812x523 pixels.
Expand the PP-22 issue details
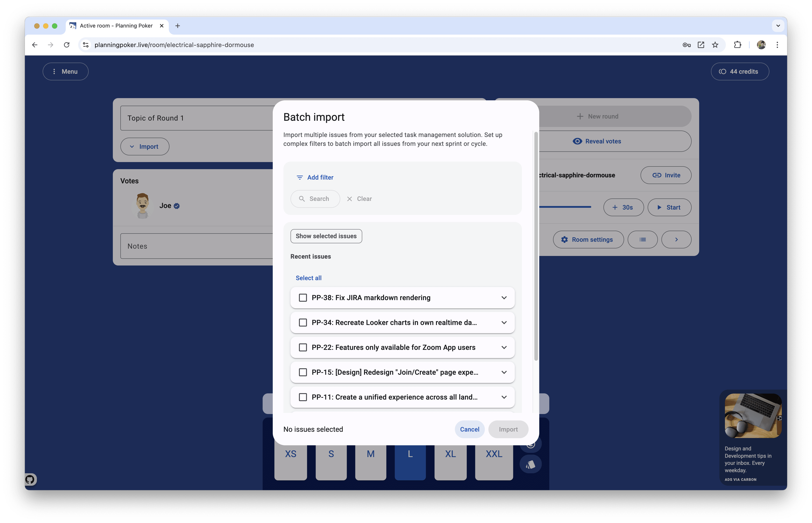(504, 347)
